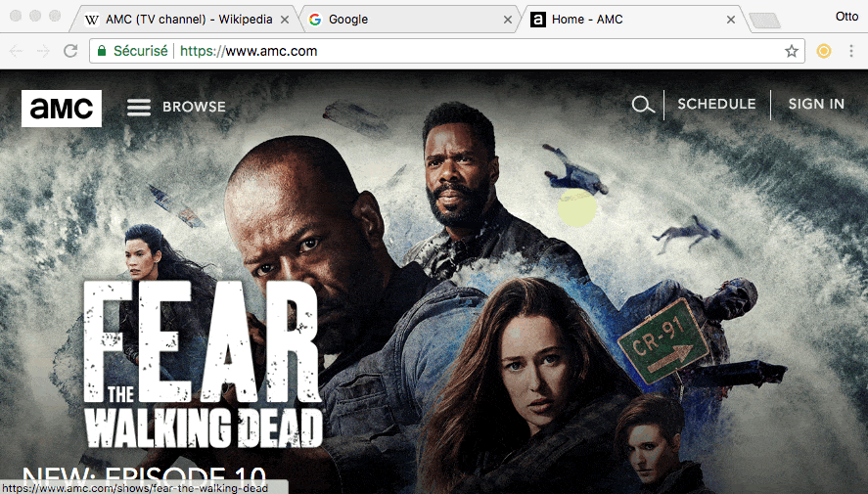Screen dimensions: 868x494
Task: Open the Chrome three-dot menu
Action: [851, 51]
